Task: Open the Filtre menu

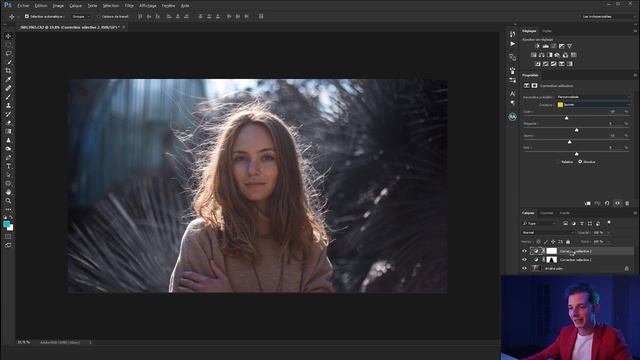Action: coord(129,6)
